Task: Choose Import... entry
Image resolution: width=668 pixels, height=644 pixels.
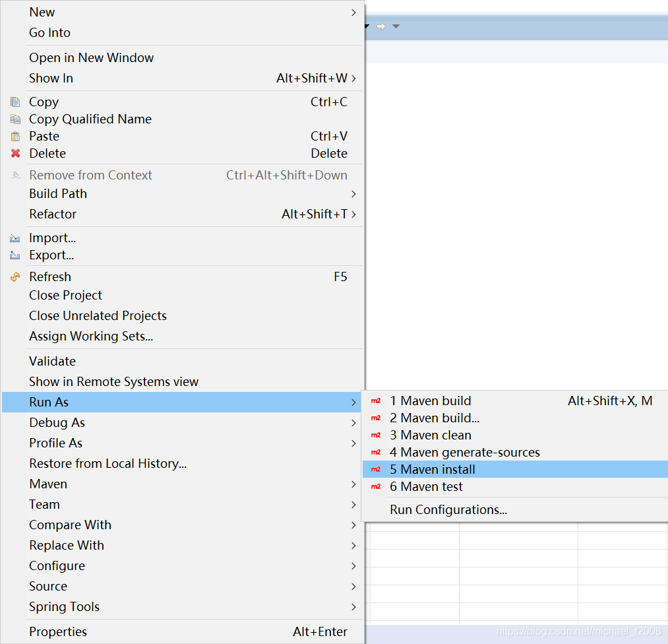Action: [183, 238]
